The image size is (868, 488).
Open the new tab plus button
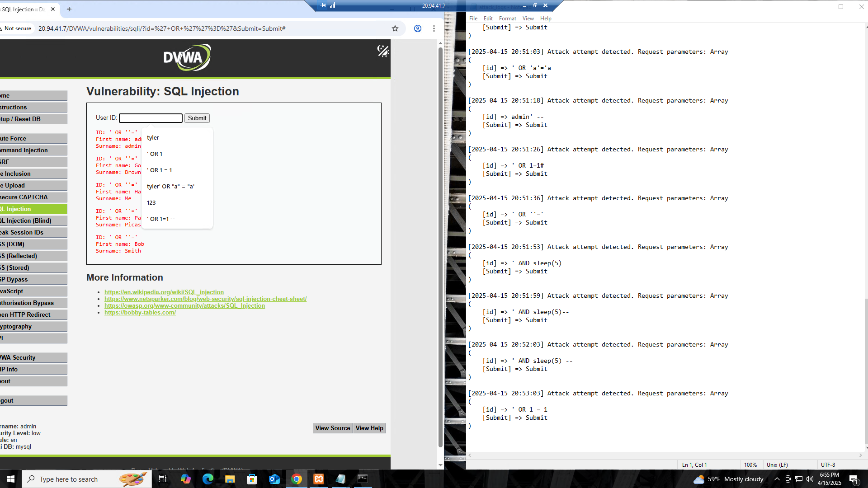pyautogui.click(x=69, y=9)
